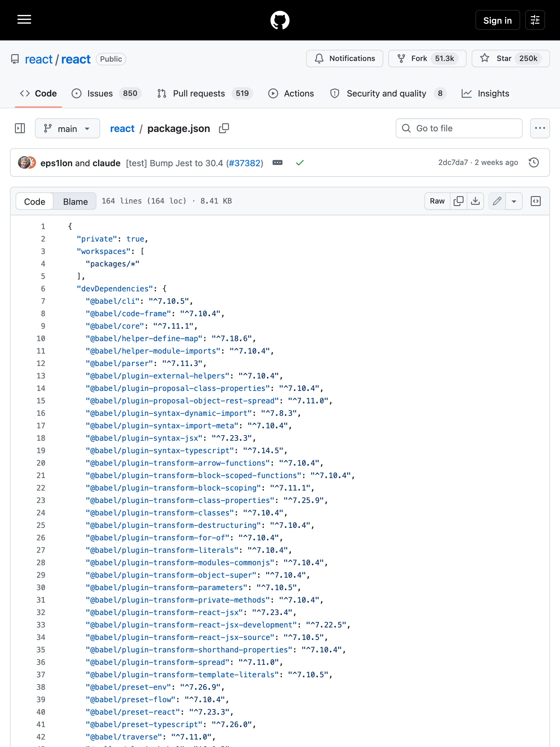The image size is (560, 747).
Task: Open eps1lon author profile link
Action: tap(56, 163)
